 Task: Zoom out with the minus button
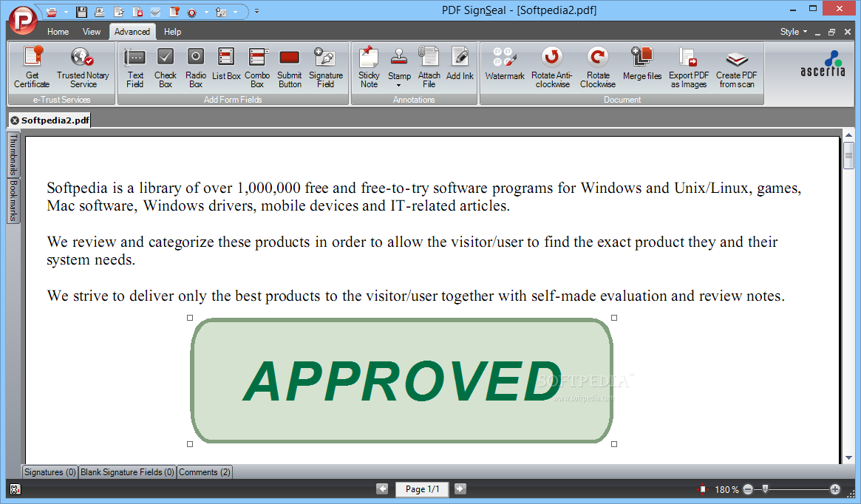[747, 489]
